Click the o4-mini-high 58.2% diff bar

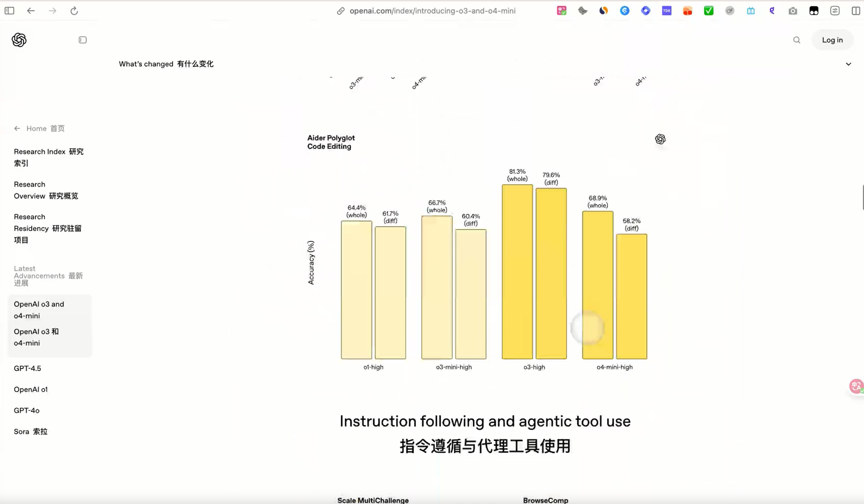632,296
